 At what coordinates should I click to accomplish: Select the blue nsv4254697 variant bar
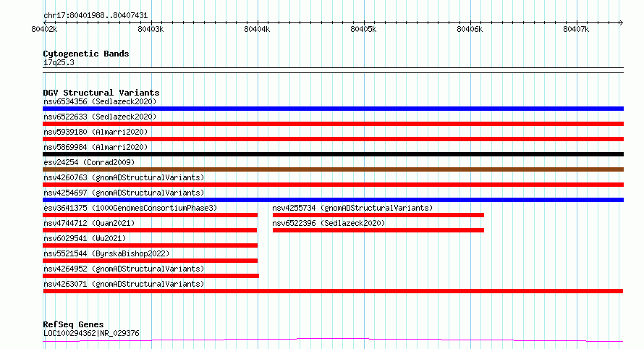(x=333, y=200)
